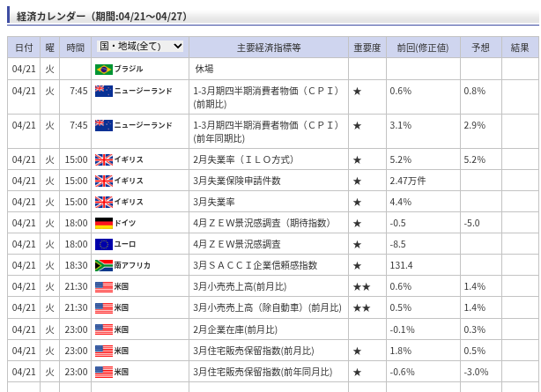Click the 予想 column header
The image size is (541, 392).
click(x=480, y=48)
